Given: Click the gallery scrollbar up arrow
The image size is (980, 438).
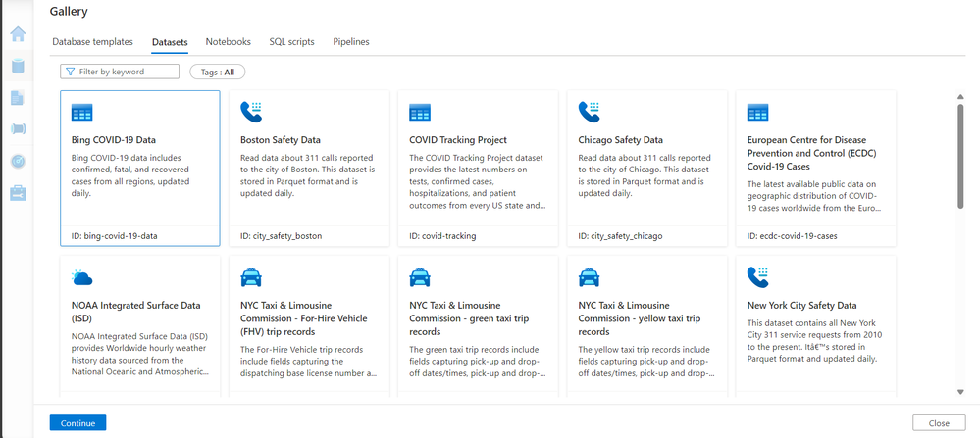Looking at the screenshot, I should click(x=960, y=96).
